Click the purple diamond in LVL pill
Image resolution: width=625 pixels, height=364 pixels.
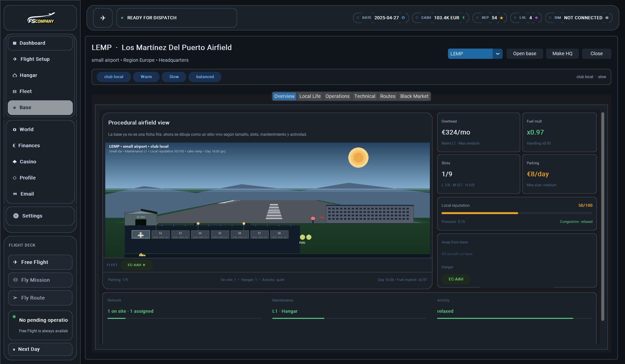pos(536,18)
